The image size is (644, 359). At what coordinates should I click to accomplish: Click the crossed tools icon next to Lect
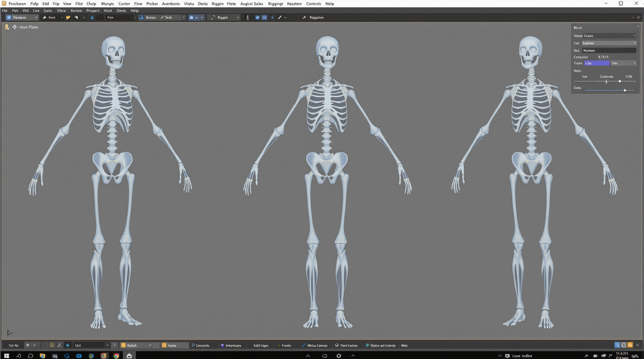[x=114, y=345]
